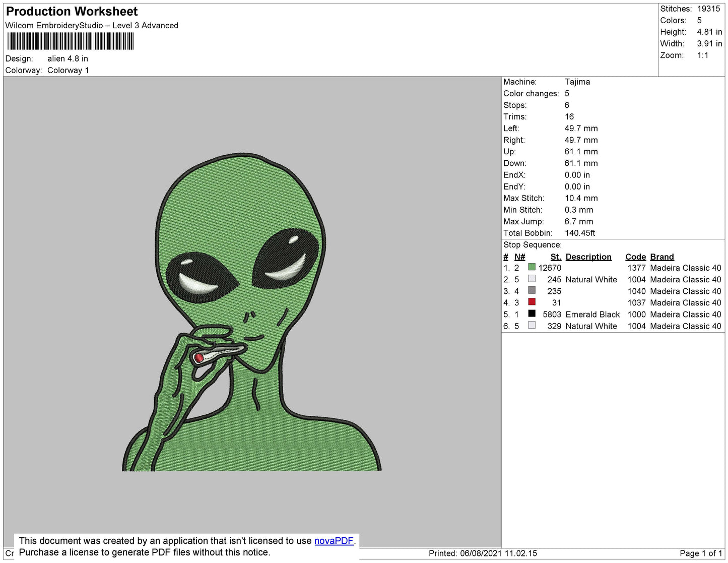
Task: Click the Stops value '6'
Action: click(x=567, y=105)
